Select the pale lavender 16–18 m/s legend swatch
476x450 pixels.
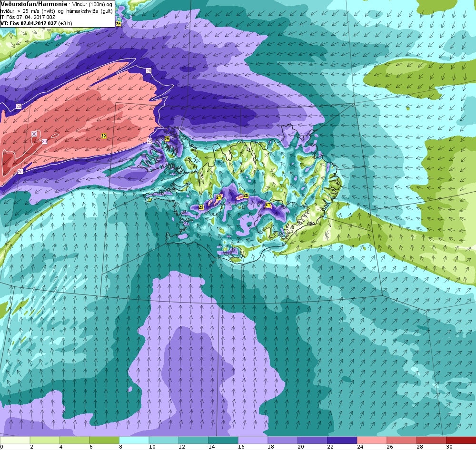pyautogui.click(x=253, y=440)
